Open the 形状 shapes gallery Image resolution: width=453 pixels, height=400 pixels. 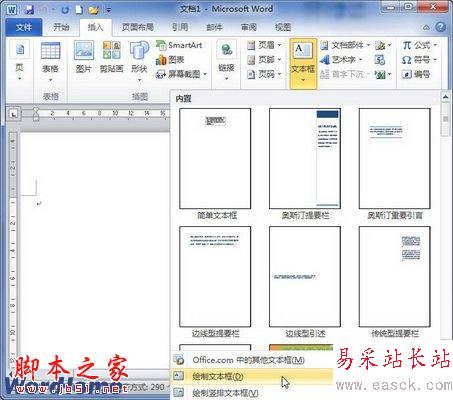(x=139, y=61)
